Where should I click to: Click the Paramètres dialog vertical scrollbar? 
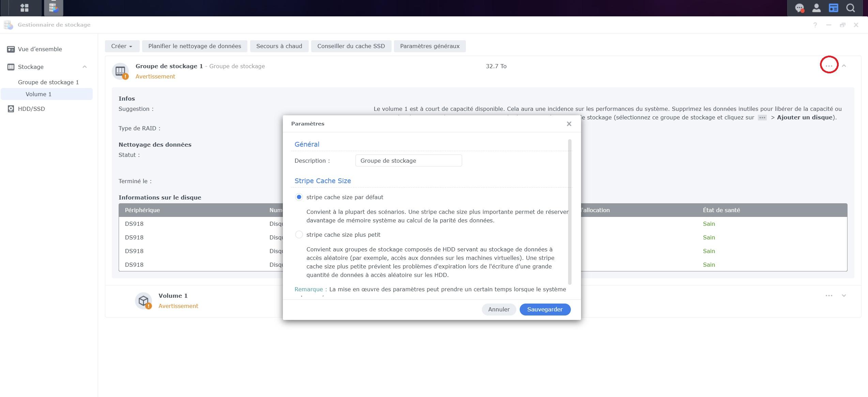569,211
